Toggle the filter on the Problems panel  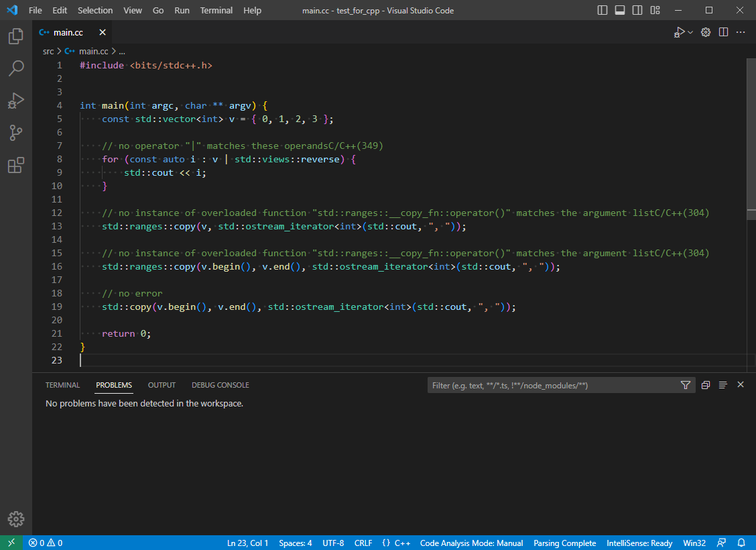(x=685, y=384)
